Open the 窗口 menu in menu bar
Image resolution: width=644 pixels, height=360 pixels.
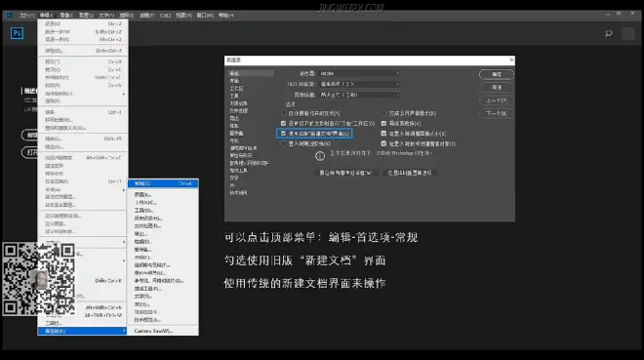(x=205, y=16)
